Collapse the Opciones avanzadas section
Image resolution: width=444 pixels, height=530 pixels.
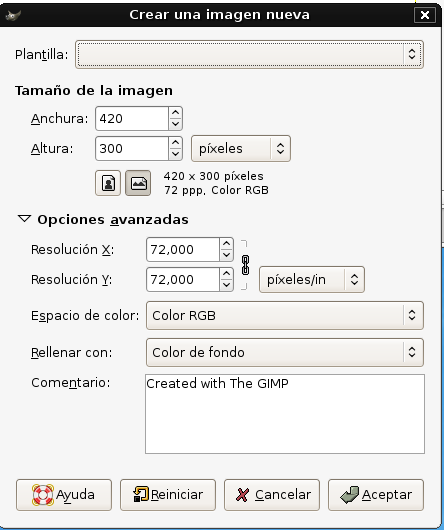pyautogui.click(x=24, y=219)
